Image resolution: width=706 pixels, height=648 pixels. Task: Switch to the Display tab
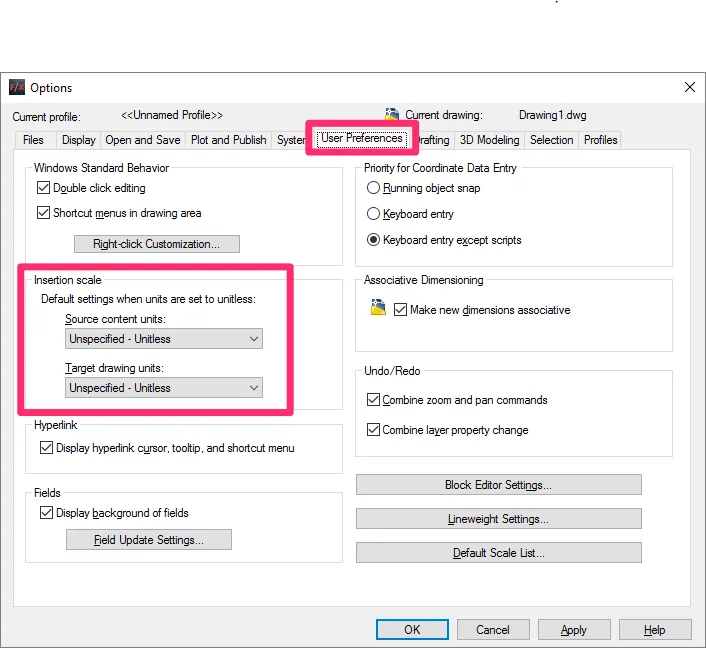coord(78,140)
